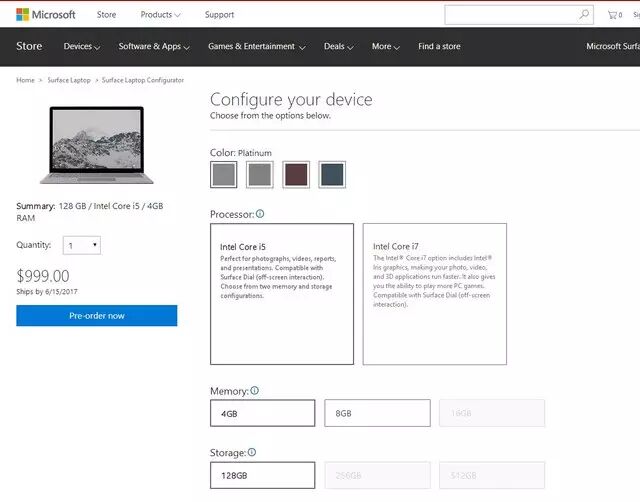Select the second gray color swatch

260,175
